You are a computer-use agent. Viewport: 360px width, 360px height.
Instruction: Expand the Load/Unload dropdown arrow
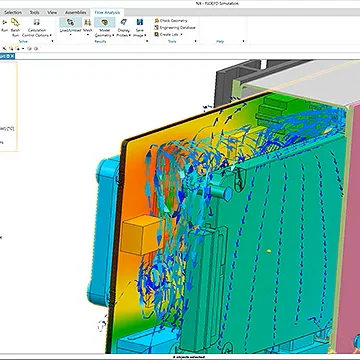(70, 35)
